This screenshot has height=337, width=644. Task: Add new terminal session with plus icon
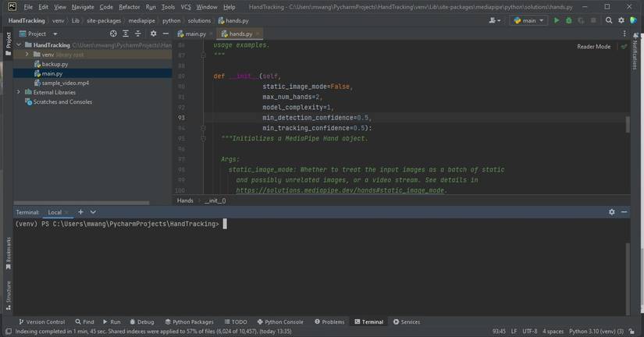pos(80,212)
